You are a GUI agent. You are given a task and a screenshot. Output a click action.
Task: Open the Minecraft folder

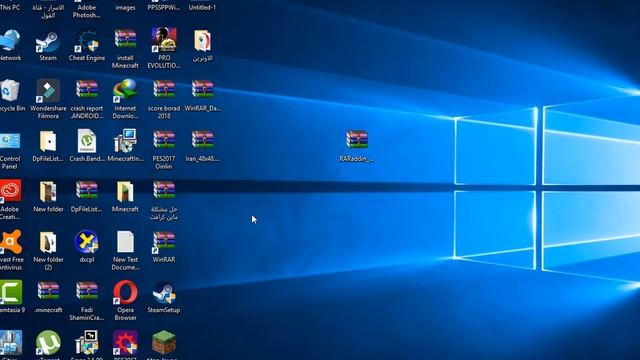pyautogui.click(x=125, y=191)
